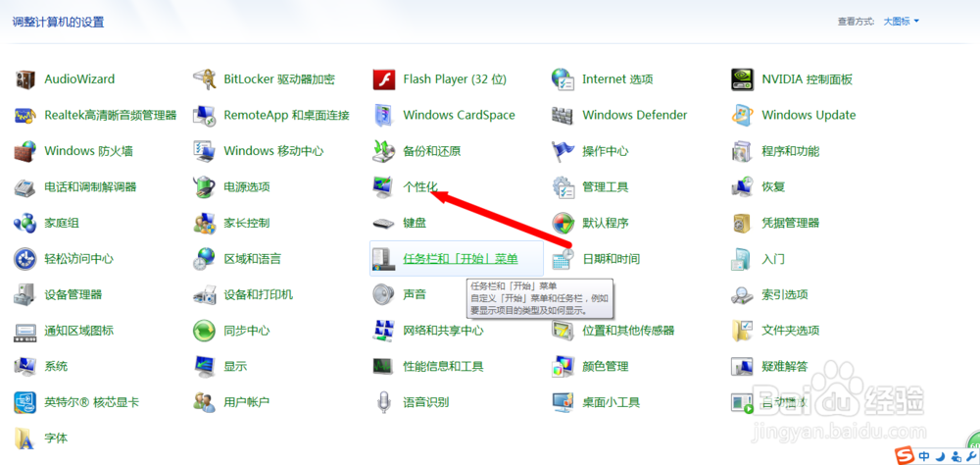Open the 任务栏和「开始」菜单 link
Screen dimensions: 980x465
click(461, 258)
